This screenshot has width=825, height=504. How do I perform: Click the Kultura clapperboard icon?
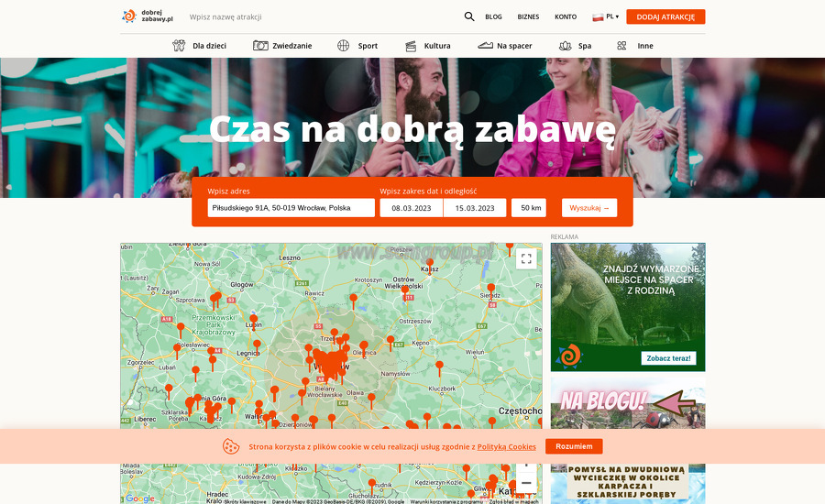(411, 47)
